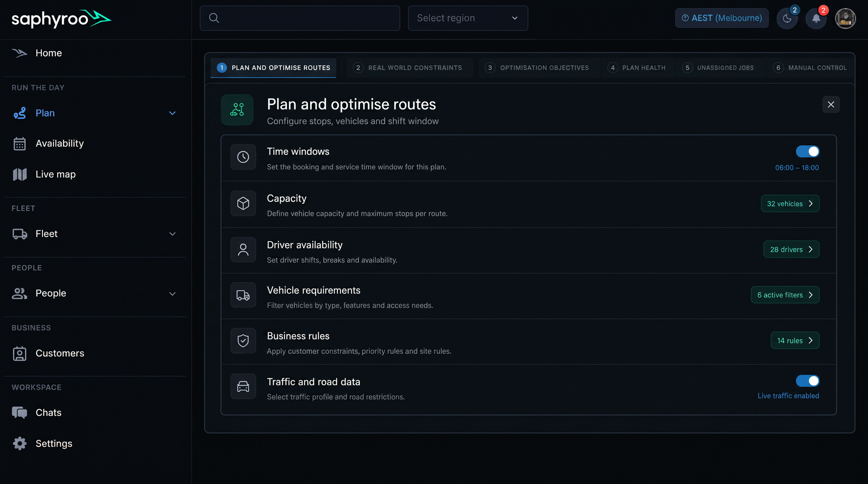Click the Vehicle requirements row title

[x=314, y=290]
